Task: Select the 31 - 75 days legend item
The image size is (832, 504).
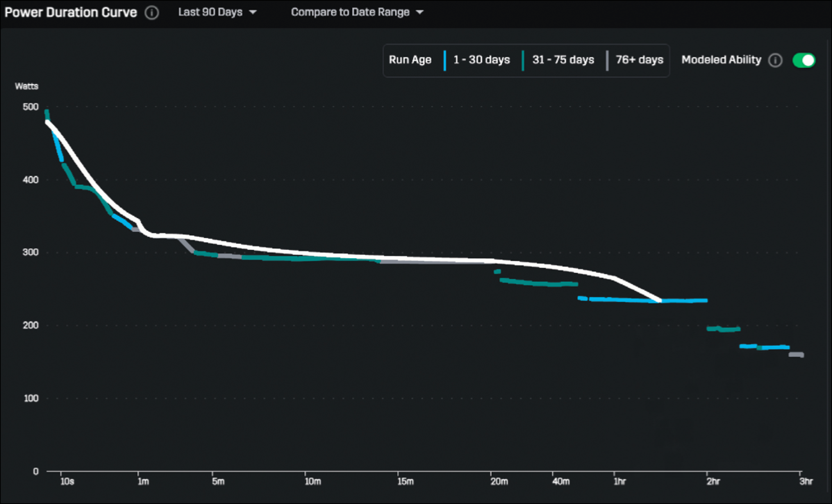Action: tap(563, 60)
